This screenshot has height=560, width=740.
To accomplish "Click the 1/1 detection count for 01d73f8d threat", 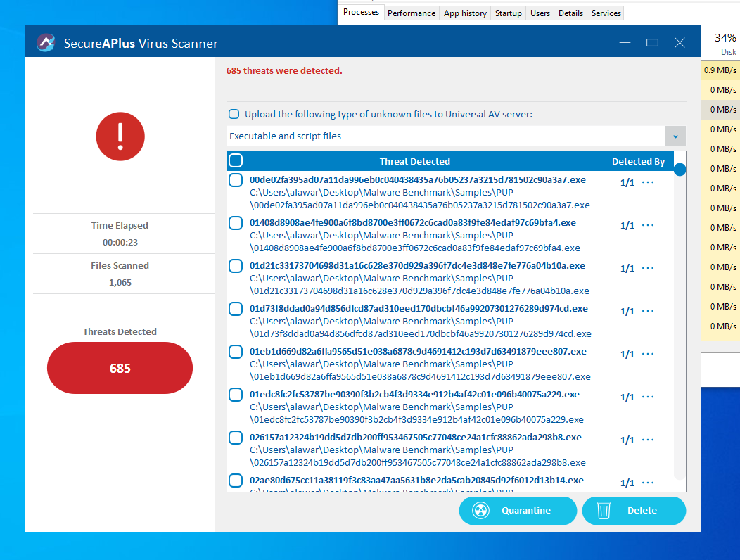I will point(627,312).
